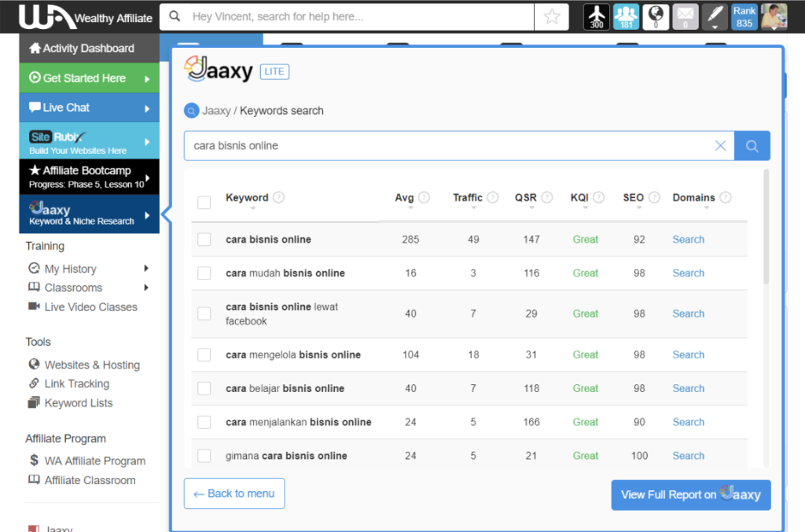Click the favorites star icon
805x532 pixels.
pos(552,17)
